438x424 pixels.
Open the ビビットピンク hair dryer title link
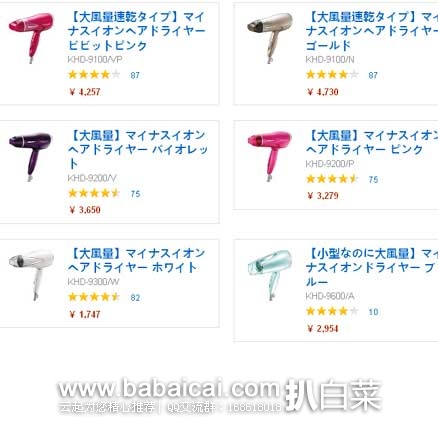coord(137,31)
